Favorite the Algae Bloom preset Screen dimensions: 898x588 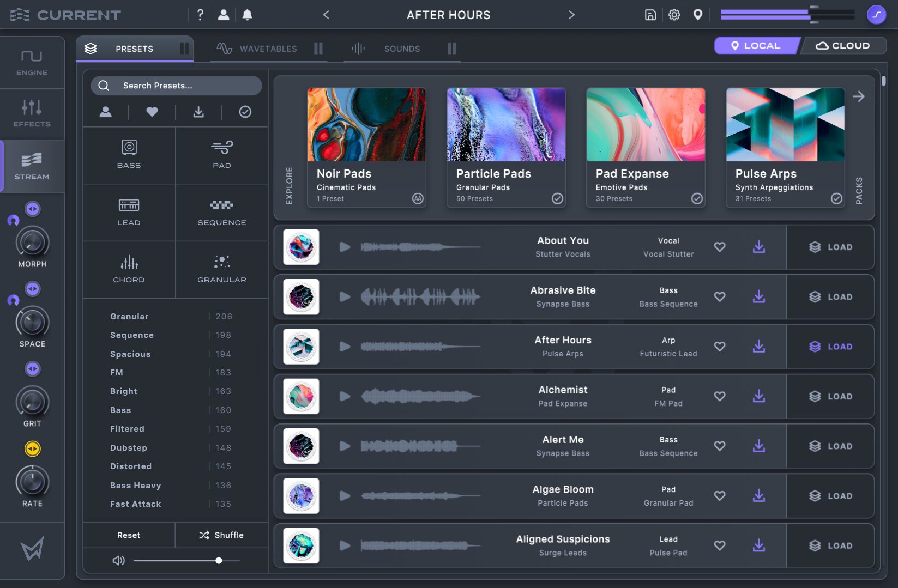[720, 495]
